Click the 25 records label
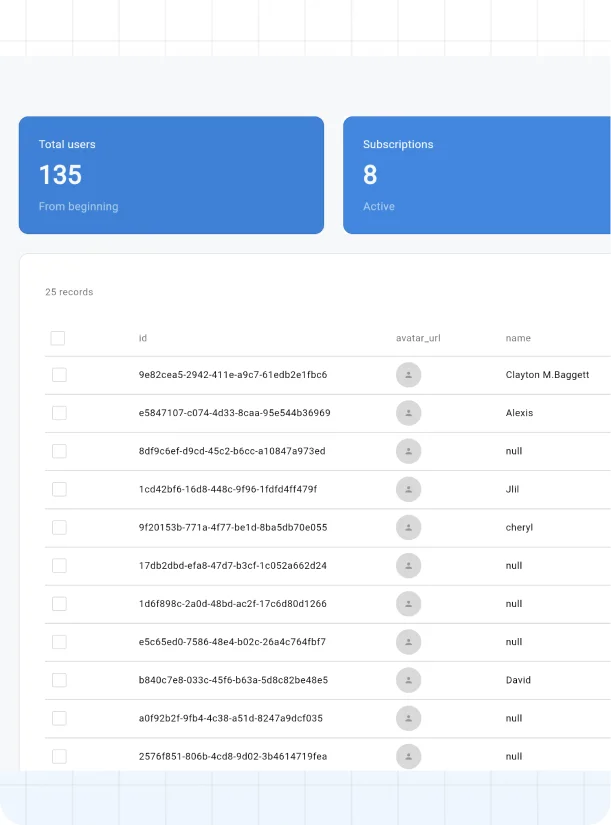The width and height of the screenshot is (611, 825). (69, 292)
